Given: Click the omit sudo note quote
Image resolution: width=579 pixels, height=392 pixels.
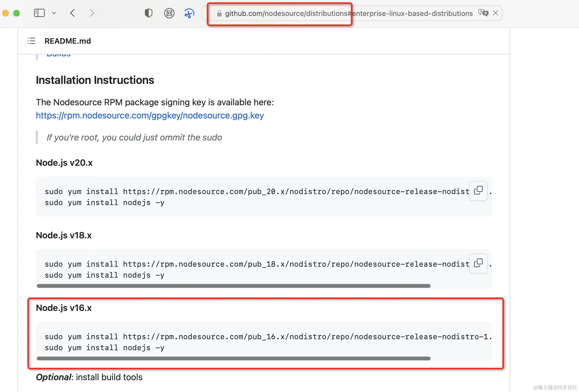Looking at the screenshot, I should [134, 137].
